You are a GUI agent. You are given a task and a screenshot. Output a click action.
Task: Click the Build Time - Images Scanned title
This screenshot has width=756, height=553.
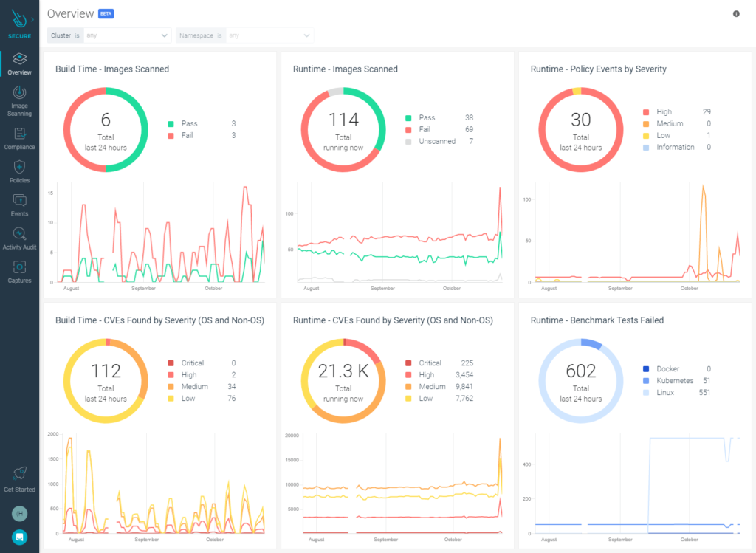(112, 69)
